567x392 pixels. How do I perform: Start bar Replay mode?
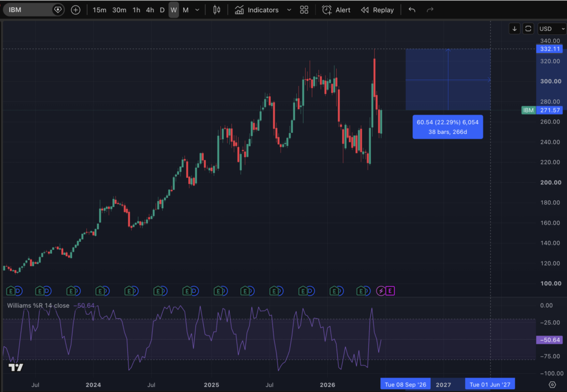378,10
